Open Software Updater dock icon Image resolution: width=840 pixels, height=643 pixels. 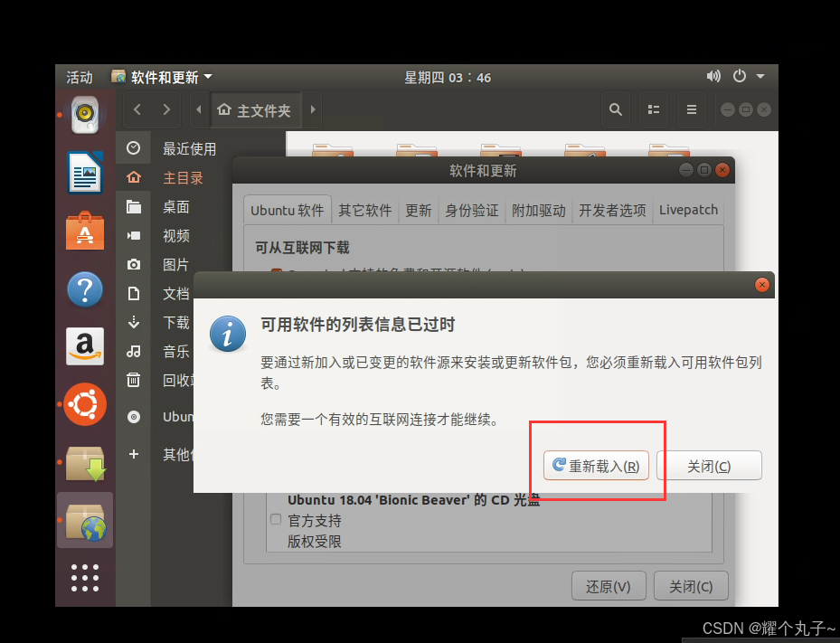[86, 464]
